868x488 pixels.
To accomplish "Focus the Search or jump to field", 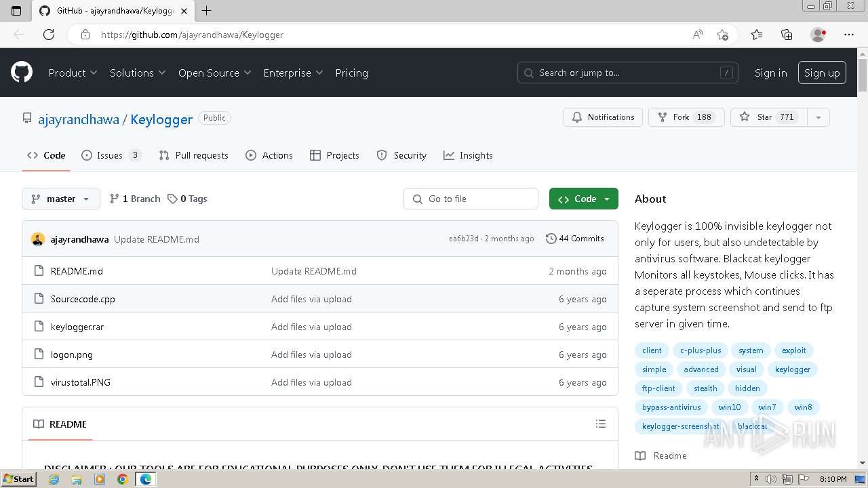I will click(629, 73).
